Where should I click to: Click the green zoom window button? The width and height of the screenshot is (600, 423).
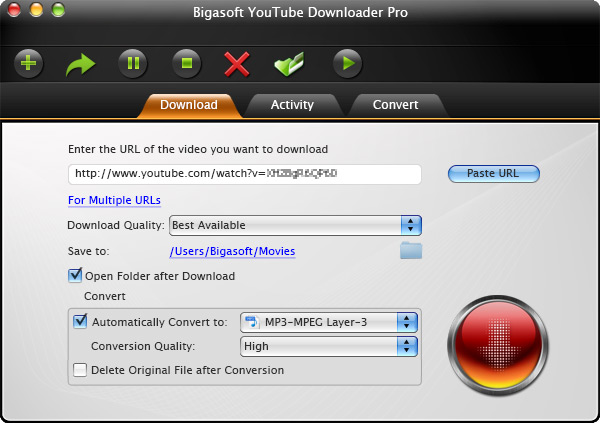(58, 10)
